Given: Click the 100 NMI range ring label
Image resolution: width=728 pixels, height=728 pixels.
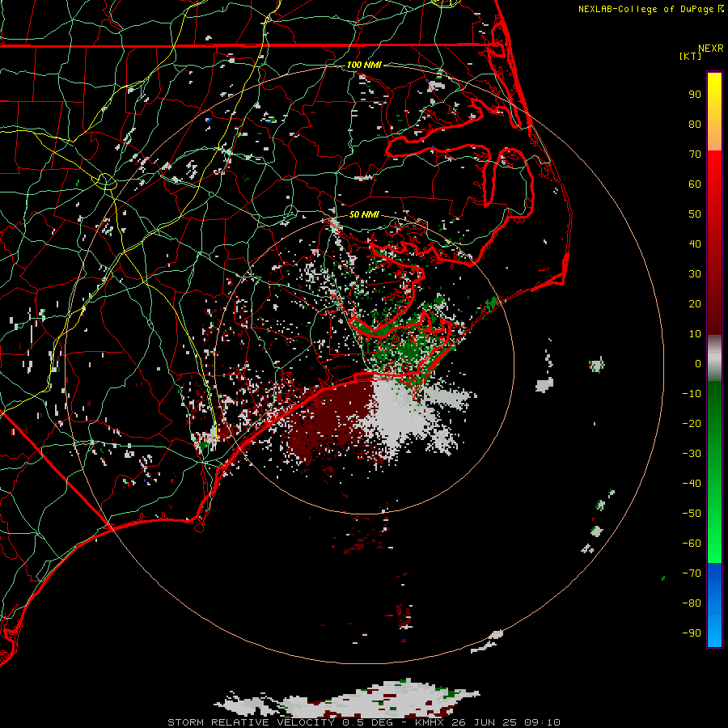Looking at the screenshot, I should tap(364, 65).
